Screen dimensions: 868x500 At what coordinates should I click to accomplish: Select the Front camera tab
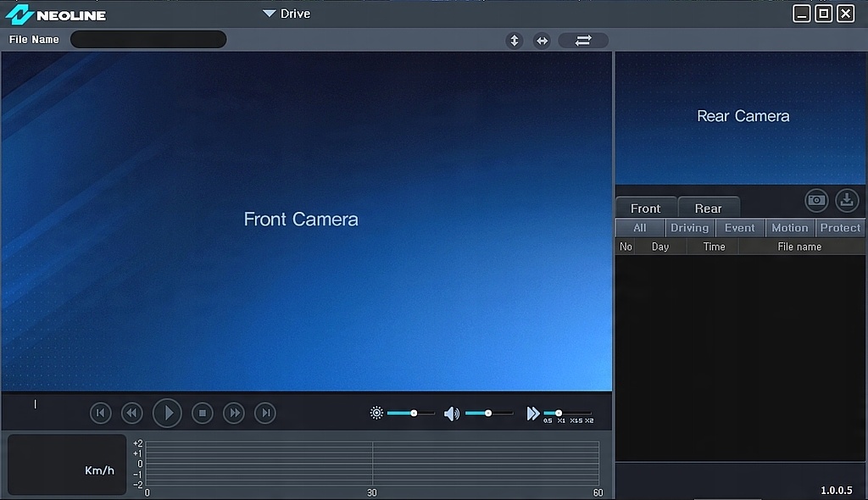(645, 208)
